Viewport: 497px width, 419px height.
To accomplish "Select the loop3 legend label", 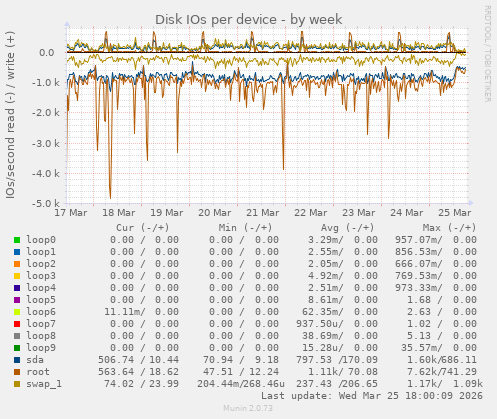I will click(41, 276).
